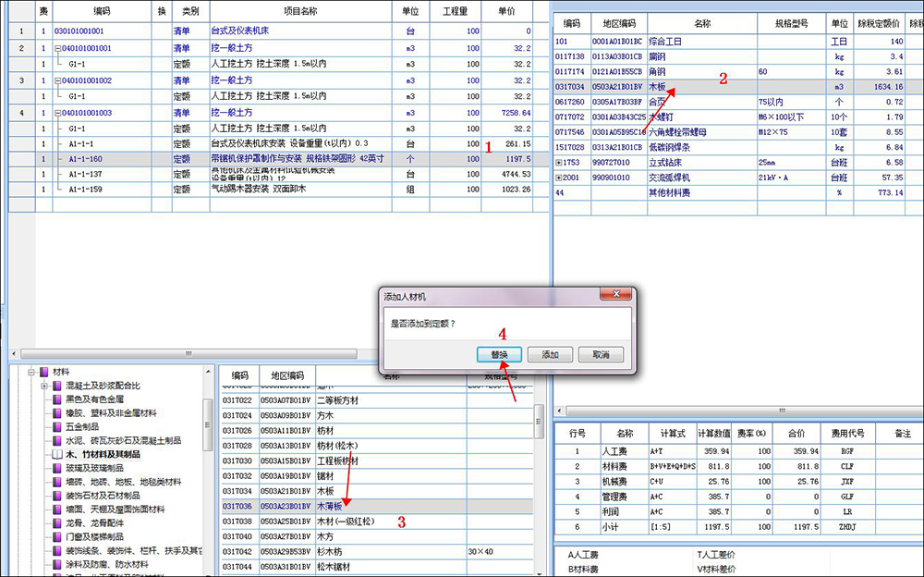Select 其他材料费 row in right panel

(737, 193)
